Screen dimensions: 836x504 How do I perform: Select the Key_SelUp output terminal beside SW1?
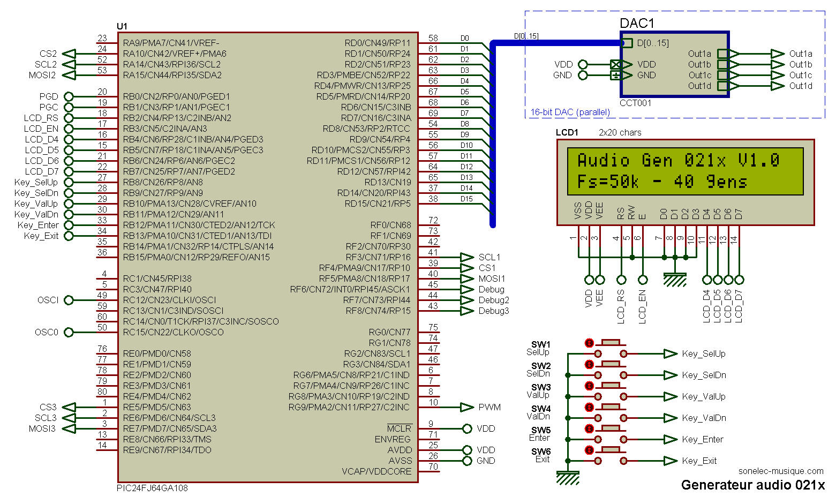671,353
